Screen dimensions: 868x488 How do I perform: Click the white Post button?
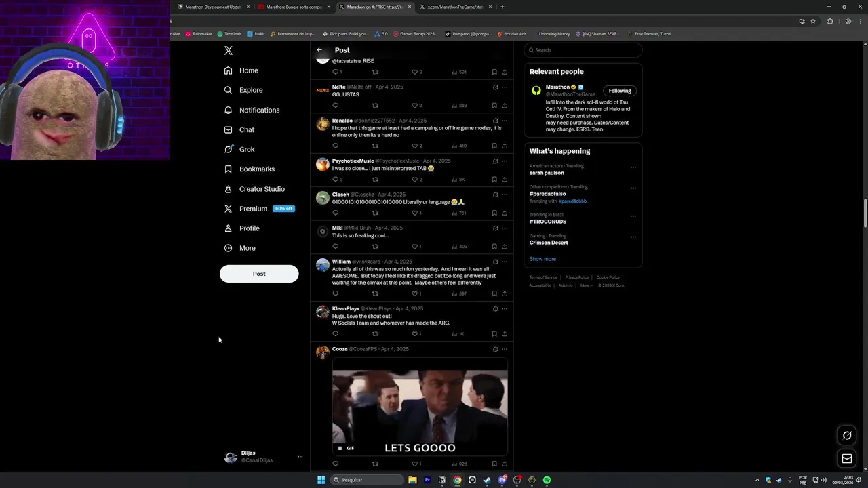tap(259, 274)
